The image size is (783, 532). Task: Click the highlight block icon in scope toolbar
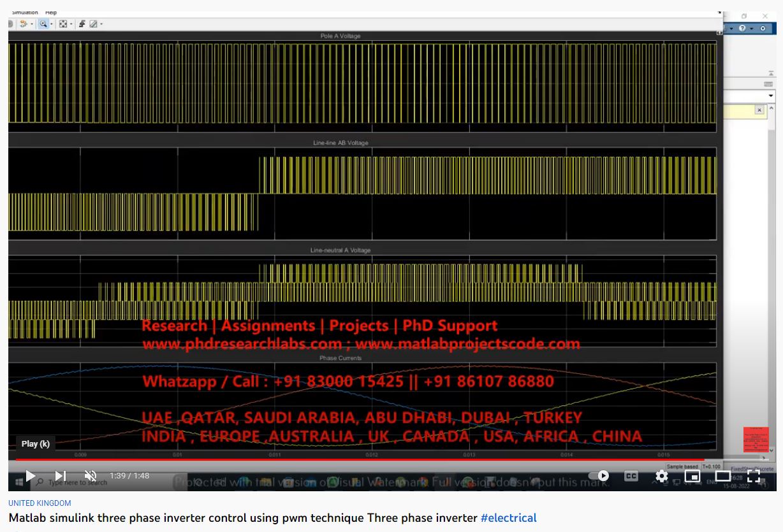click(x=24, y=24)
